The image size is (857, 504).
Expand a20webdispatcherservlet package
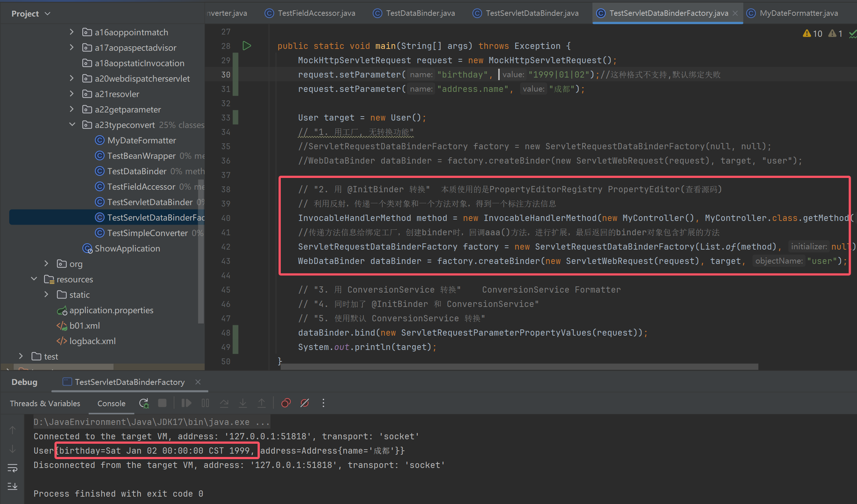click(x=72, y=78)
